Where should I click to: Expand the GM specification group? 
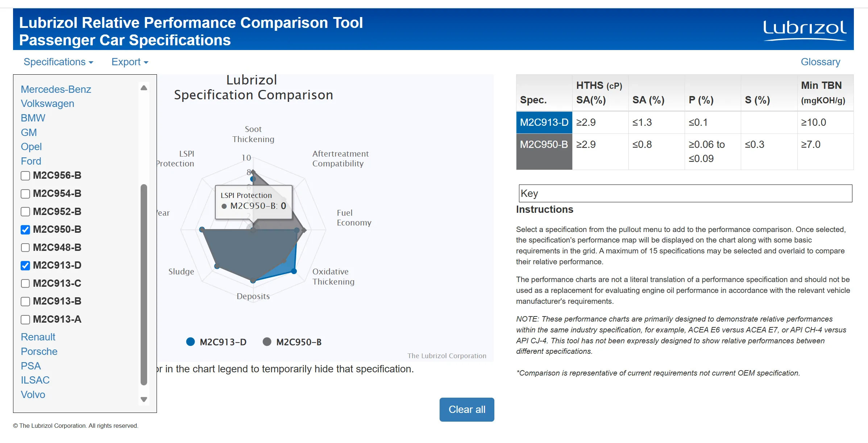click(29, 132)
